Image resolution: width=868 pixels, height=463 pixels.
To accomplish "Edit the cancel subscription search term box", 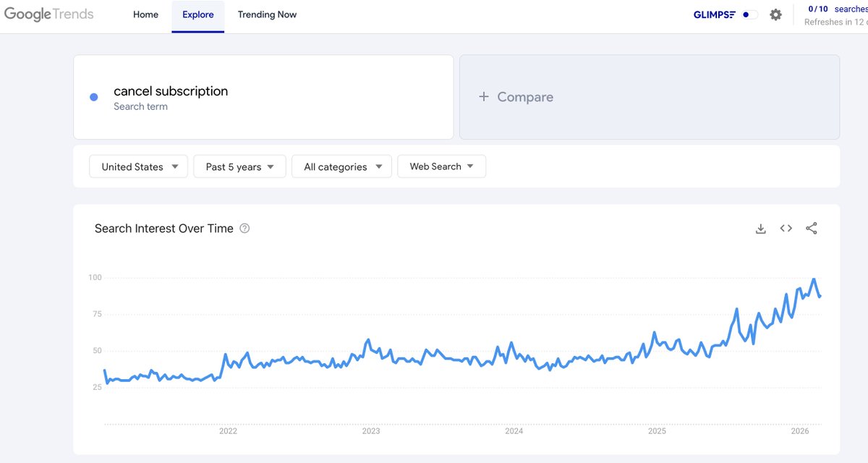I will pos(263,97).
